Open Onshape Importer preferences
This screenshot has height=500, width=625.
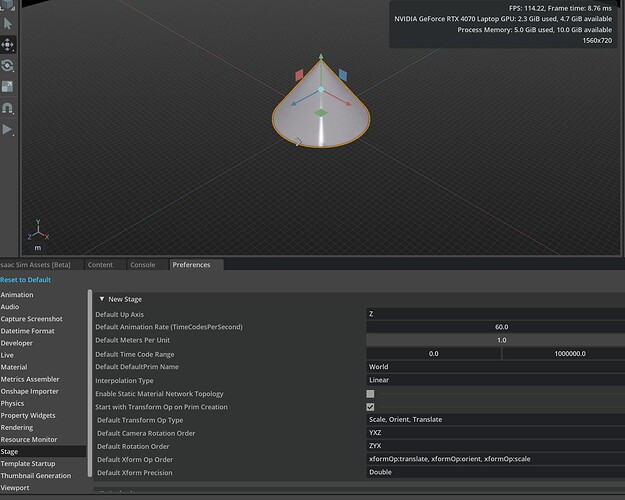click(x=29, y=391)
